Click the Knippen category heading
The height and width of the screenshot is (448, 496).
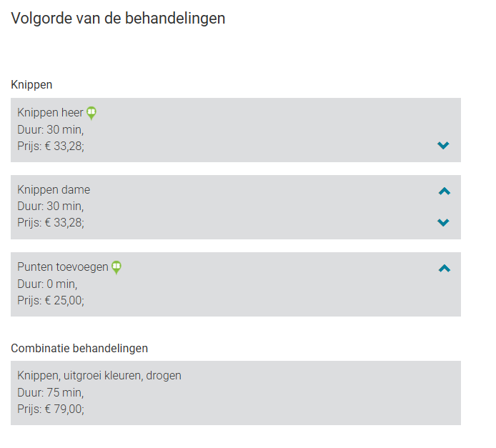[x=31, y=85]
